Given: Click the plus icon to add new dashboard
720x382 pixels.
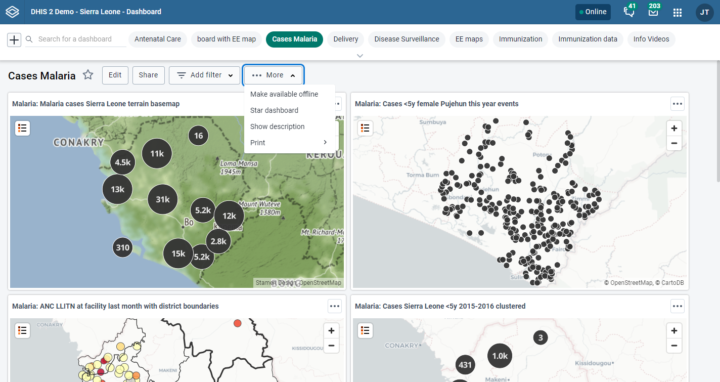Looking at the screenshot, I should 14,39.
